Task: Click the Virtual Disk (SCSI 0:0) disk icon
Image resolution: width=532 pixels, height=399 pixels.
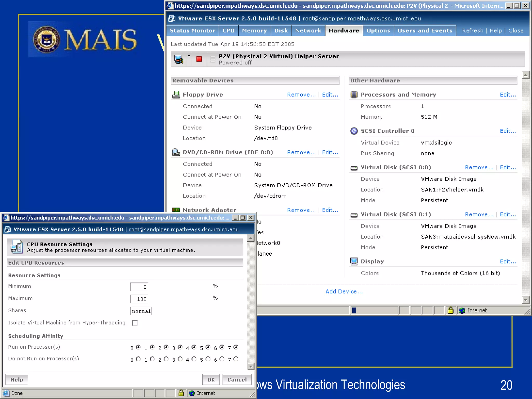Action: coord(354,168)
